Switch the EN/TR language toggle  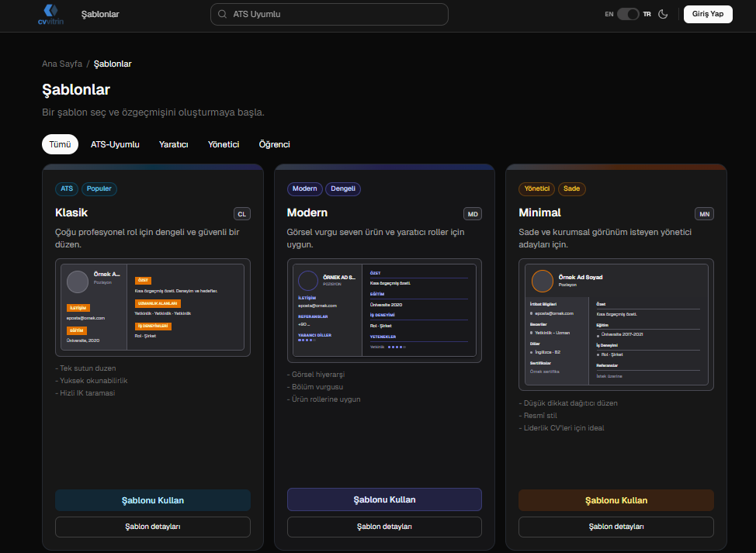pyautogui.click(x=628, y=14)
